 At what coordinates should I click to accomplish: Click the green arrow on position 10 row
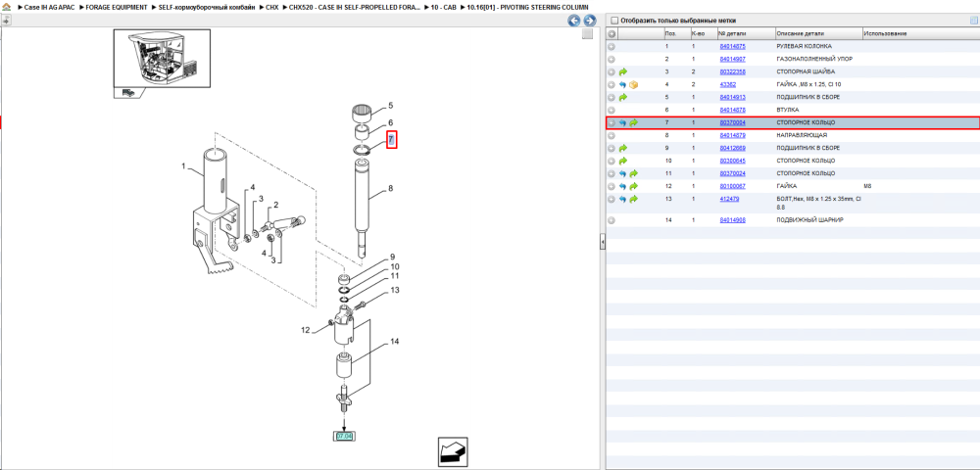(x=622, y=161)
